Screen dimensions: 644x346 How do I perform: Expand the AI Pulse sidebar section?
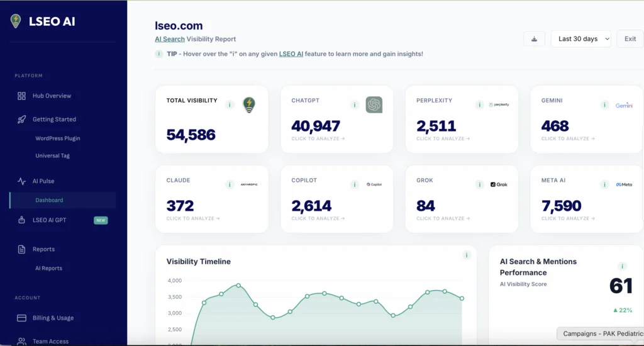[x=43, y=181]
